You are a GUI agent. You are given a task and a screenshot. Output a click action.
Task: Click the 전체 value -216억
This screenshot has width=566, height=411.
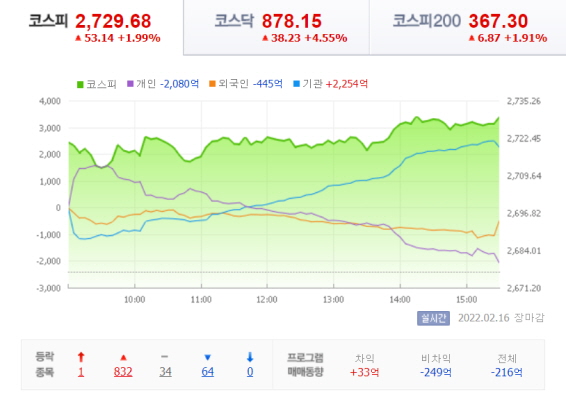(507, 372)
